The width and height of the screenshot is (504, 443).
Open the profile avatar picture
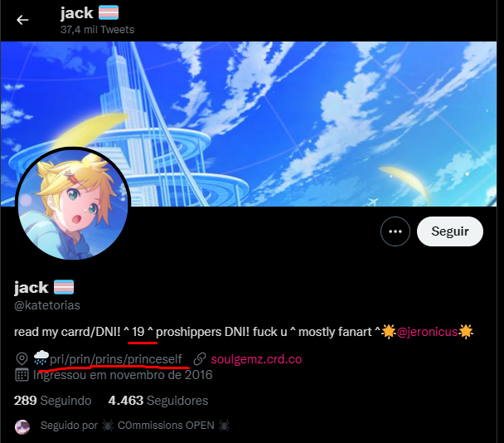pyautogui.click(x=73, y=204)
